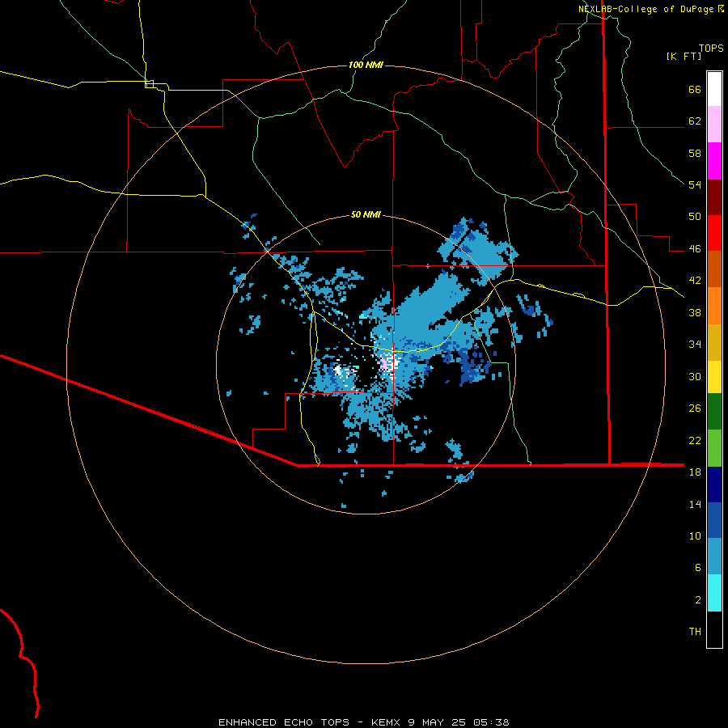Click the '46' legend value
The image size is (728, 728).
tap(695, 249)
